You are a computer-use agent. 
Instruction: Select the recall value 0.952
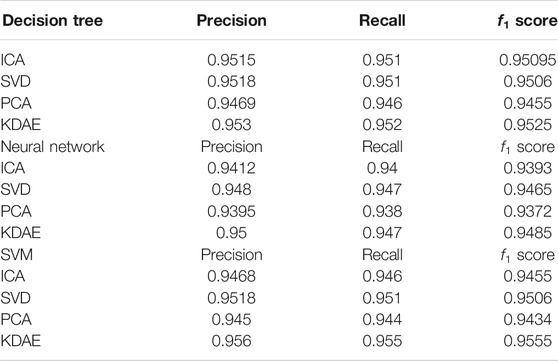point(382,125)
